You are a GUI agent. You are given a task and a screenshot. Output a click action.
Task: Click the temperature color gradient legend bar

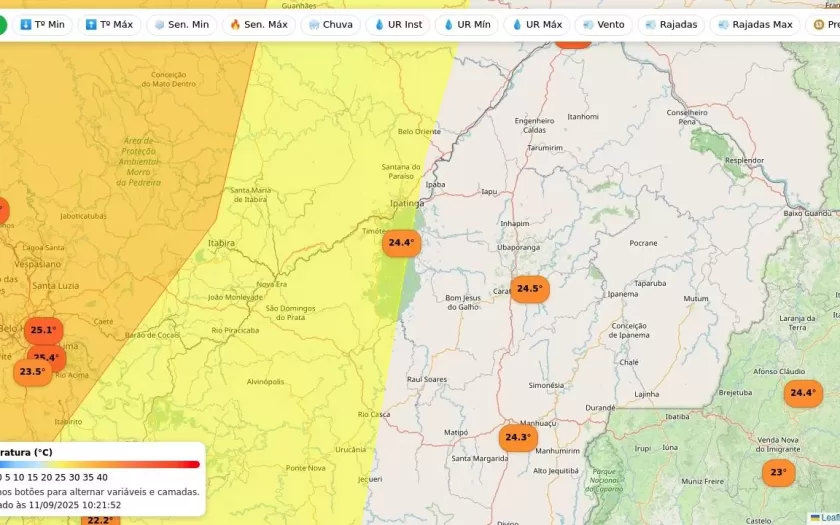click(x=100, y=464)
